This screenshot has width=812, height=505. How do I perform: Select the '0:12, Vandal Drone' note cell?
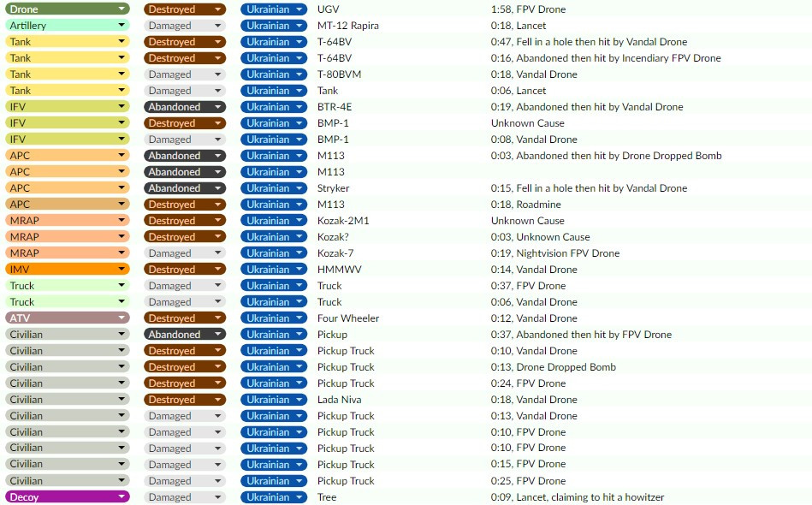534,318
